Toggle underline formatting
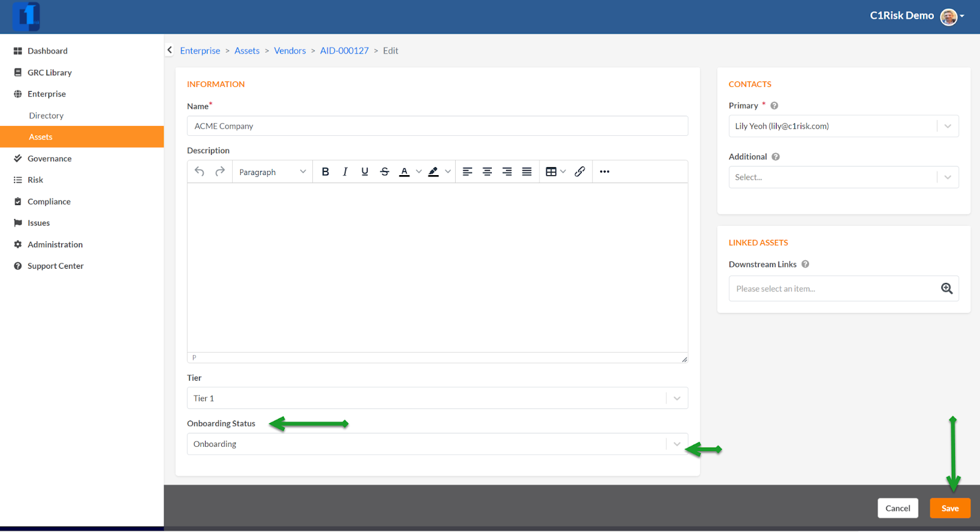Image resolution: width=980 pixels, height=532 pixels. tap(364, 171)
